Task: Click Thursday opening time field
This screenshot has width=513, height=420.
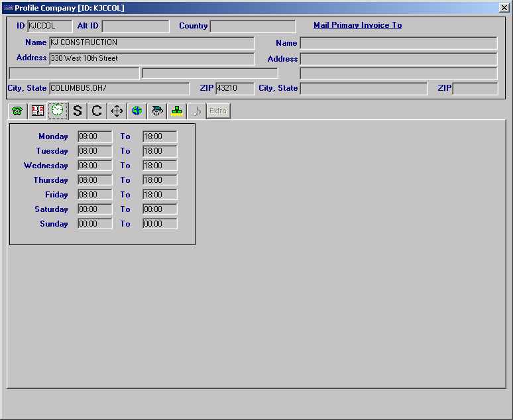Action: [x=95, y=180]
